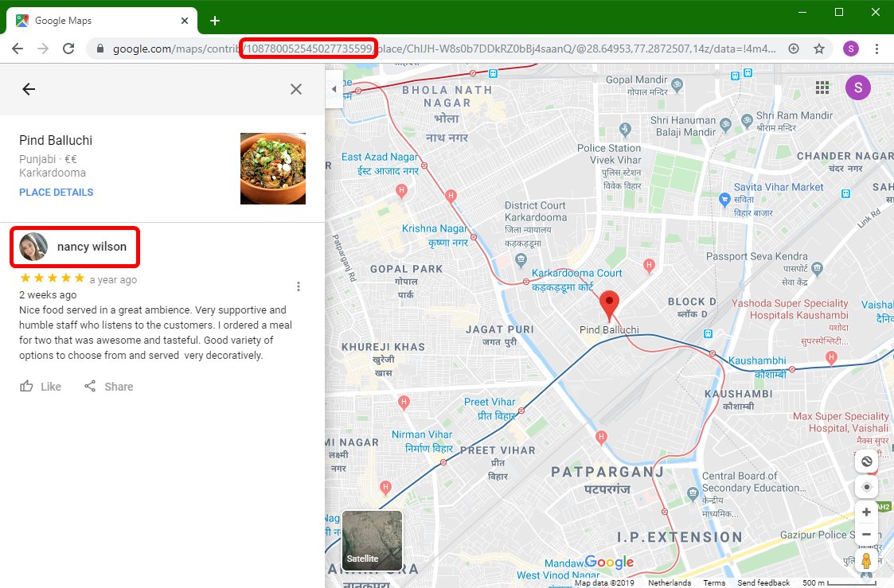Open the Terms link at map bottom
Viewport: 894px width, 588px height.
714,582
